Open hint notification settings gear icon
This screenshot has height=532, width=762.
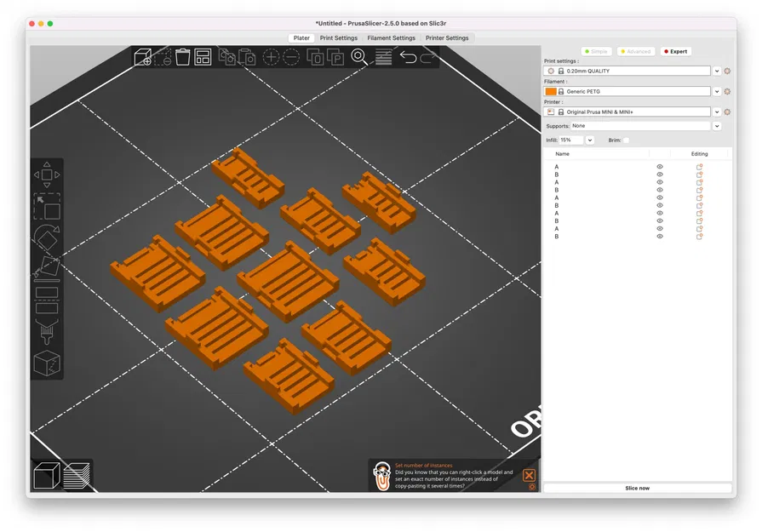tap(532, 486)
